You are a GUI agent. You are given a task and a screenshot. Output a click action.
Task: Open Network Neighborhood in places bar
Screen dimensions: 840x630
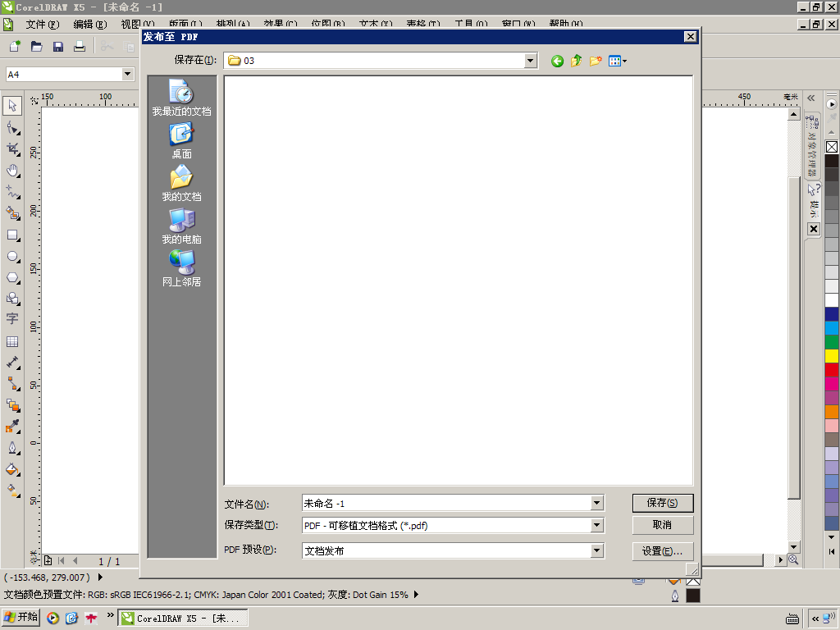[181, 268]
